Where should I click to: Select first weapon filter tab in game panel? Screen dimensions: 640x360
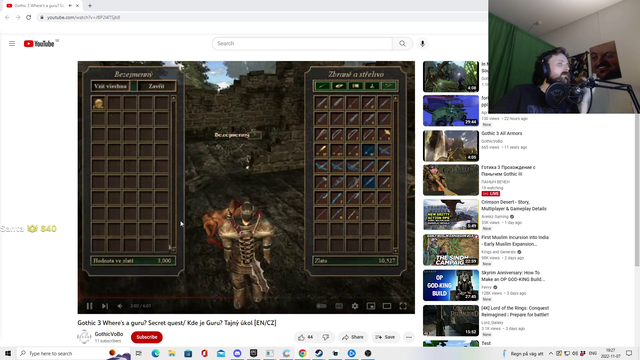click(x=322, y=86)
